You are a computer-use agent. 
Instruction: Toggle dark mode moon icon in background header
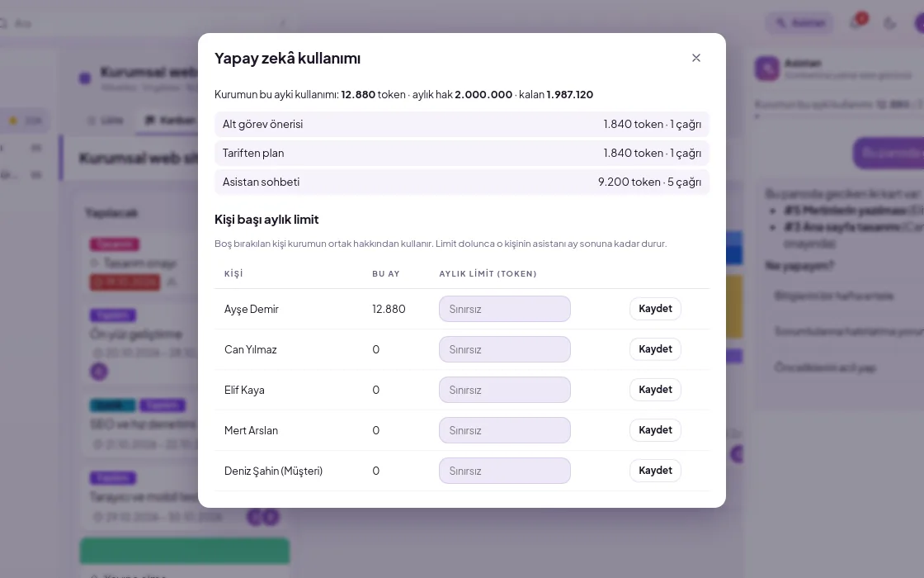coord(890,23)
